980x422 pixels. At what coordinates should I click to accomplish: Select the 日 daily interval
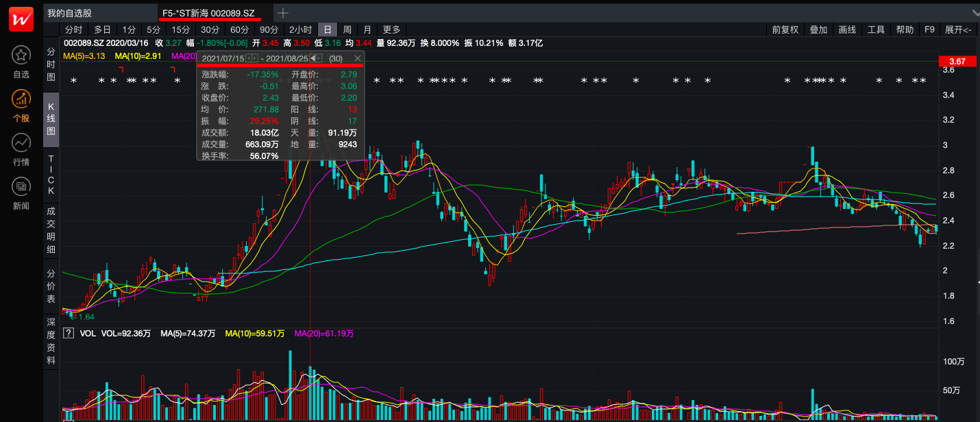[328, 29]
